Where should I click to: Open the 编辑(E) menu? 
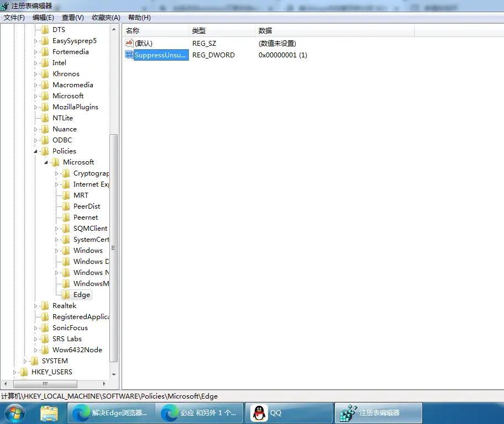click(x=43, y=18)
